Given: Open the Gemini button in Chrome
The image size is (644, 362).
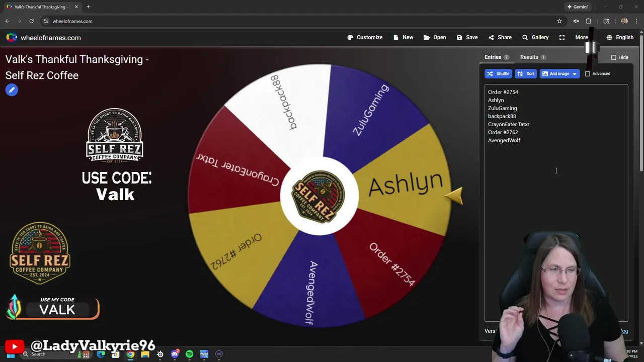Looking at the screenshot, I should point(577,7).
